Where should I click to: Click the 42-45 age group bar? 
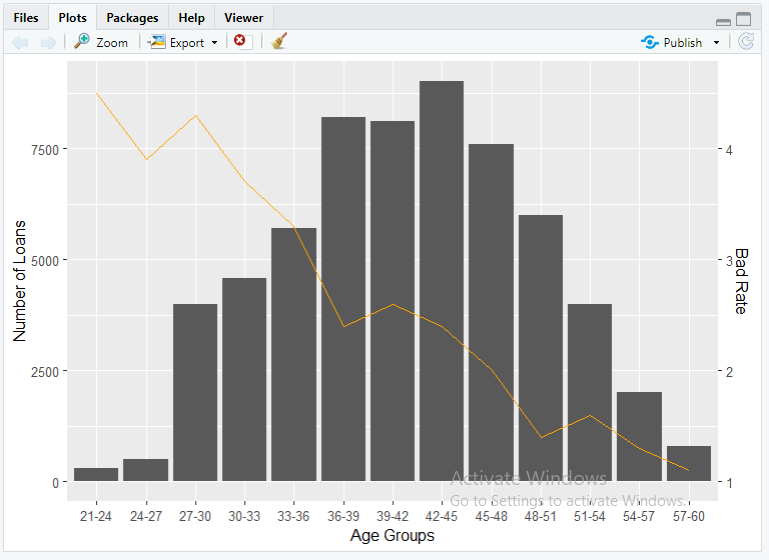coord(441,281)
